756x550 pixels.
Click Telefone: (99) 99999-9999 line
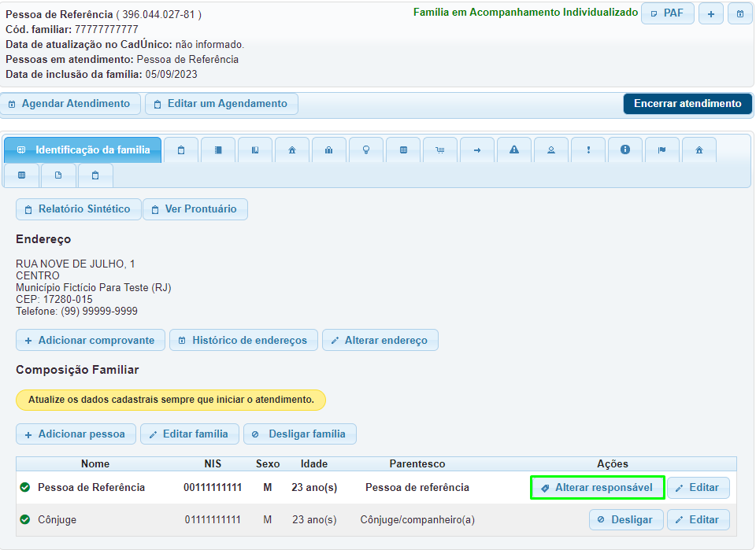76,311
